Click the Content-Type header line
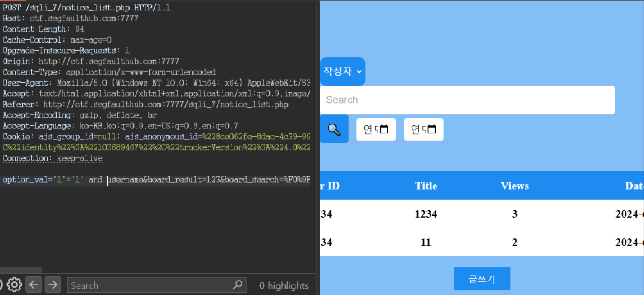The height and width of the screenshot is (295, 644). (109, 72)
